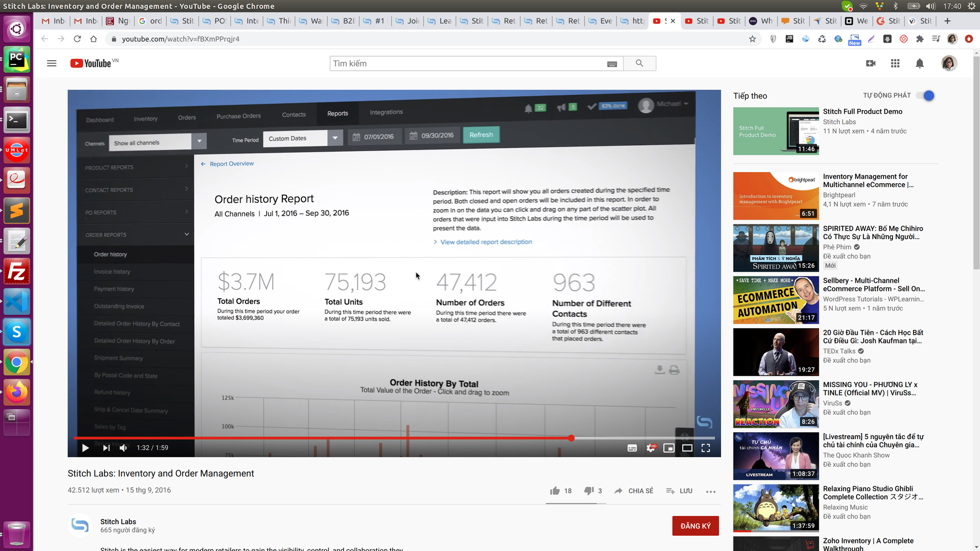Switch to the Stitch Full Product Demo tab
This screenshot has width=980, height=551.
point(698,21)
